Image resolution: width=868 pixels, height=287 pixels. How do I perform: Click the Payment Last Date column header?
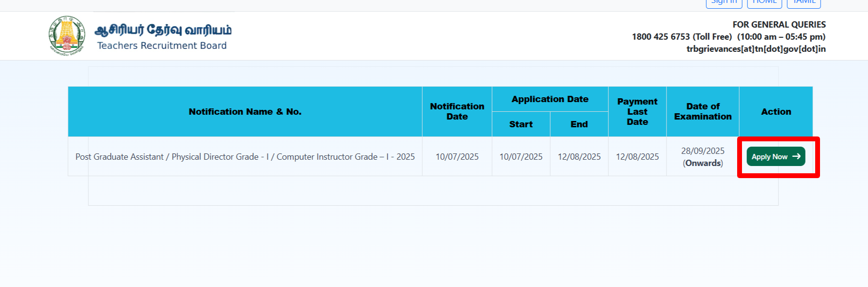tap(637, 112)
